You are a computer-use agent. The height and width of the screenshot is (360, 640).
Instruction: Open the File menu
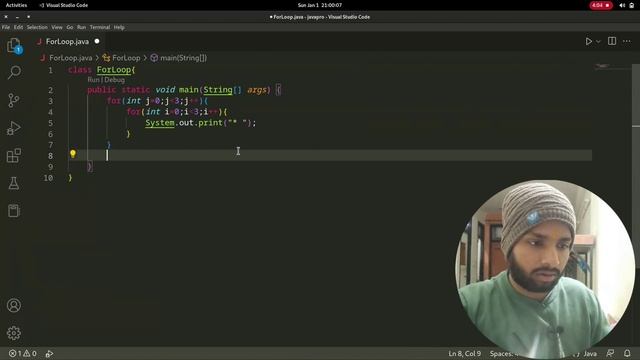point(6,27)
